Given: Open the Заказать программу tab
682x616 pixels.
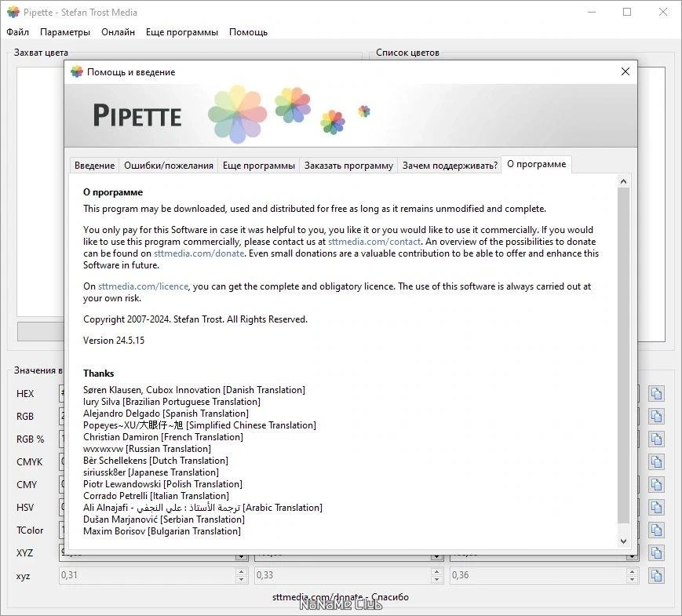Looking at the screenshot, I should pyautogui.click(x=348, y=166).
